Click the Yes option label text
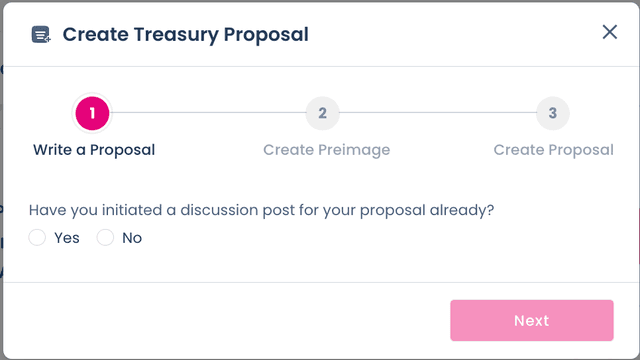The image size is (640, 360). [67, 238]
